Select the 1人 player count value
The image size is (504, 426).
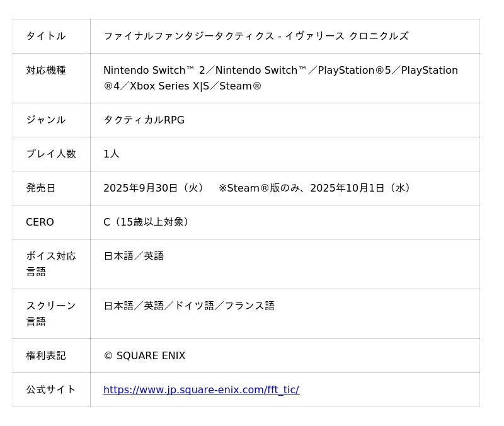[x=111, y=154]
